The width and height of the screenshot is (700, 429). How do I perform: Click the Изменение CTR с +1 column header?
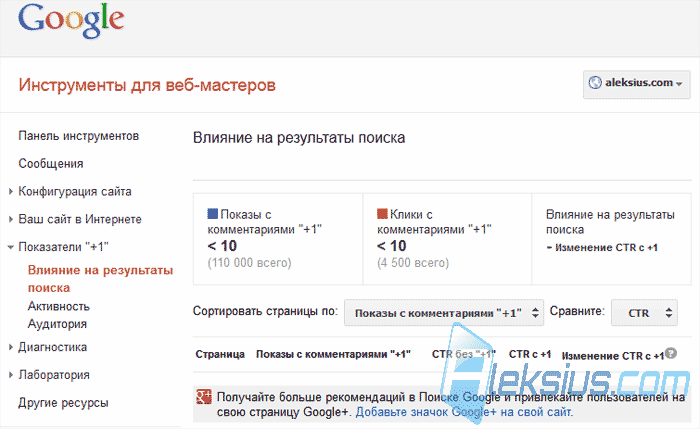pos(613,356)
